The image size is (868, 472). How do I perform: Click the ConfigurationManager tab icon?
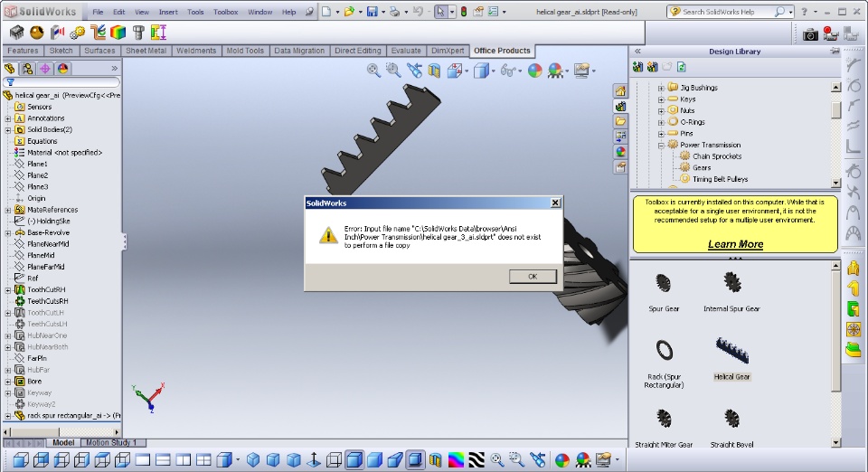pos(45,69)
